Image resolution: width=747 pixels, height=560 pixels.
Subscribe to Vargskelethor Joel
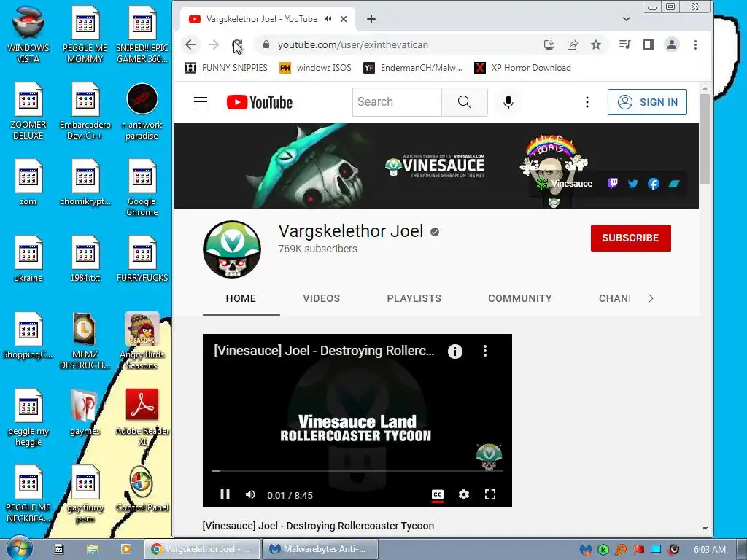tap(631, 238)
